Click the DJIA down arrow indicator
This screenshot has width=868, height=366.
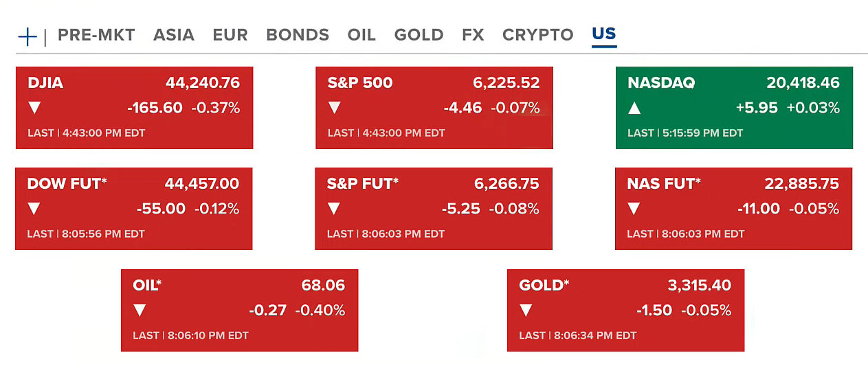coord(34,108)
